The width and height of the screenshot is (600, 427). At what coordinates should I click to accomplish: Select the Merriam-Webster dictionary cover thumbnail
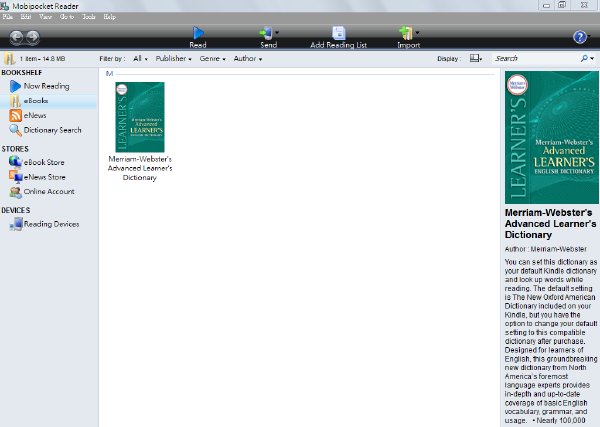tap(140, 117)
